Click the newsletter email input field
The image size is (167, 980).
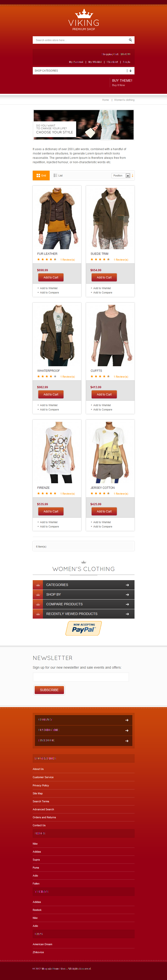click(81, 677)
